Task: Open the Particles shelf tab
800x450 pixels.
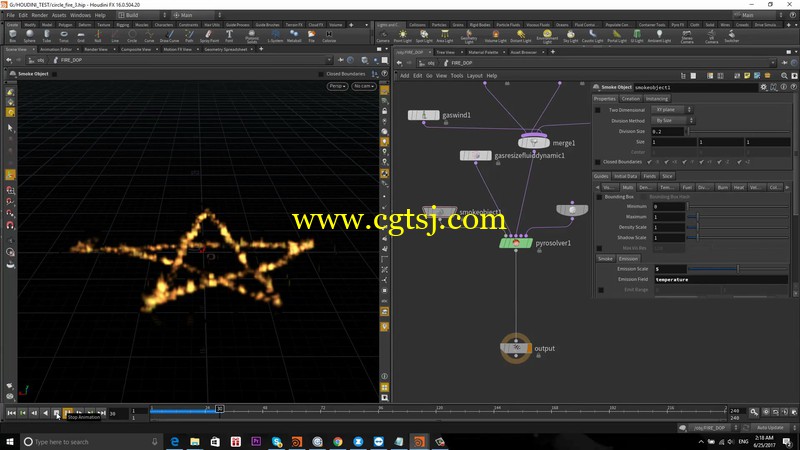Action: point(439,24)
